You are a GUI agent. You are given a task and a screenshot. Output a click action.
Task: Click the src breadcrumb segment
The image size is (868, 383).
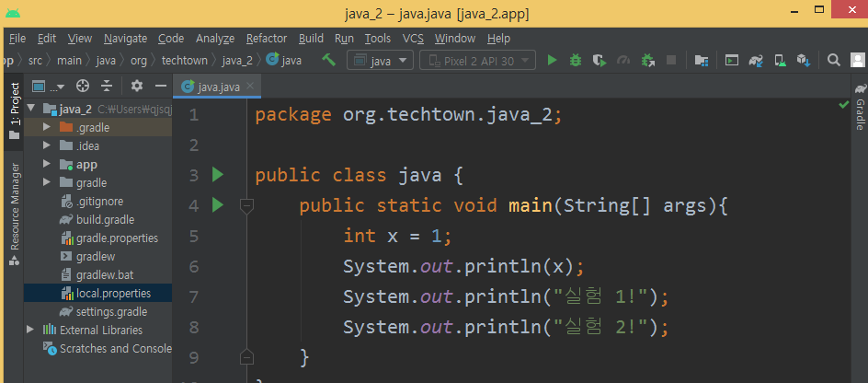[x=36, y=60]
